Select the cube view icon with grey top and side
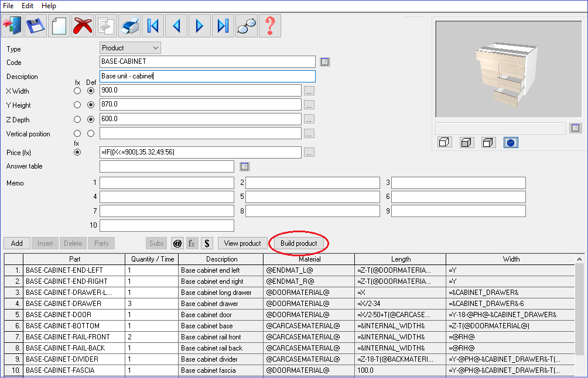588x378 pixels. pyautogui.click(x=488, y=142)
